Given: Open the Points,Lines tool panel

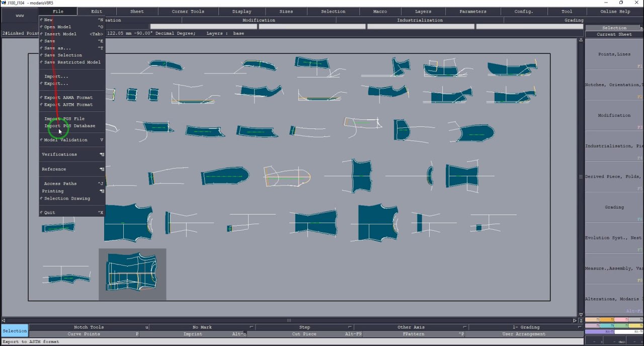Looking at the screenshot, I should (x=614, y=54).
